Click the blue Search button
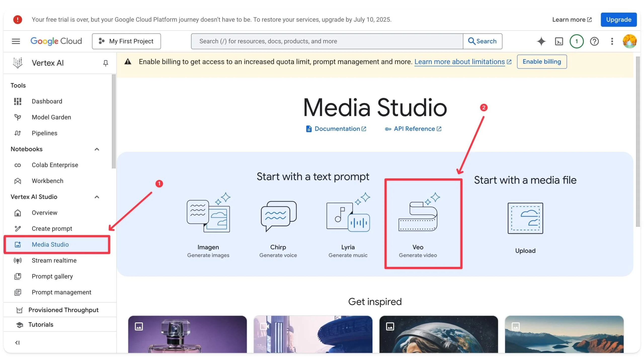 tap(482, 41)
